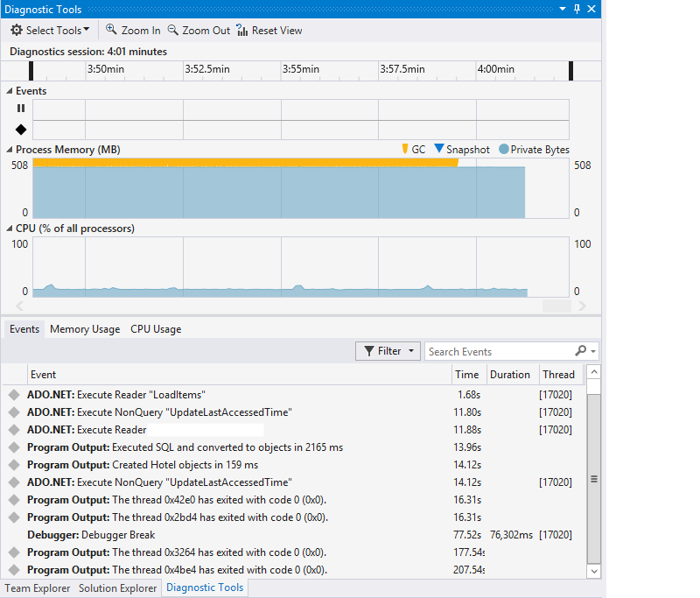Click diamond icon of the 11.88s Execute Reader
This screenshot has height=598, width=700.
[x=14, y=430]
